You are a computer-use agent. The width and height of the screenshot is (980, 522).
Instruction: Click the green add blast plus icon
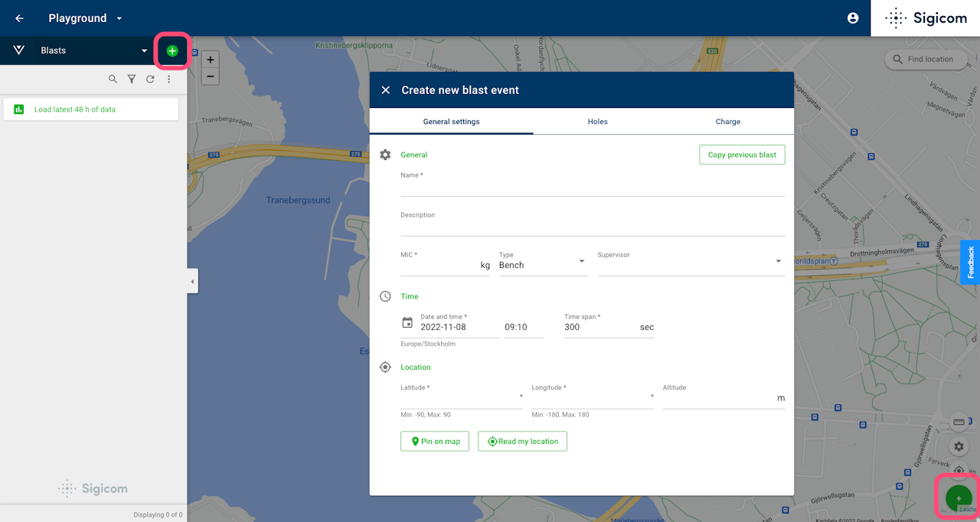point(172,51)
